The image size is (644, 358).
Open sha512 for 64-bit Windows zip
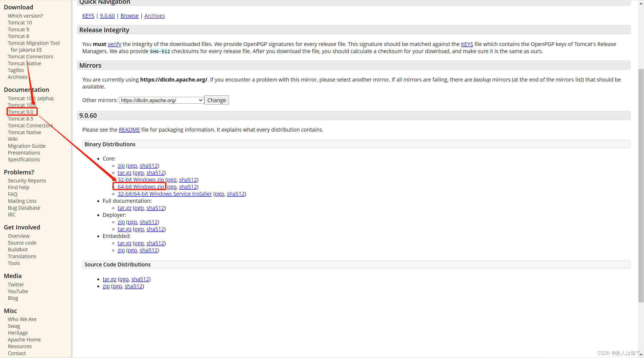(x=188, y=187)
